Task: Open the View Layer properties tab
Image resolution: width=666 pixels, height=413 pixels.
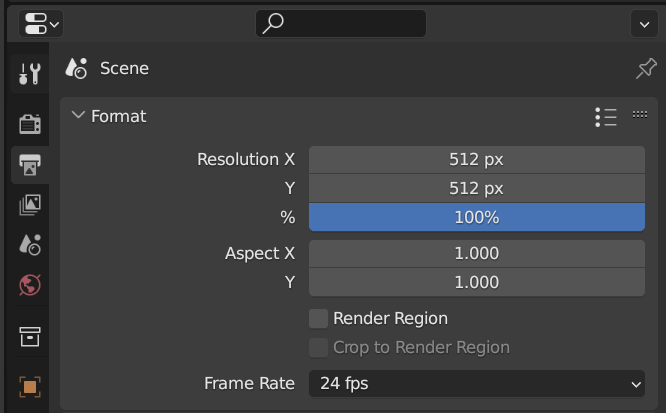Action: (30, 204)
